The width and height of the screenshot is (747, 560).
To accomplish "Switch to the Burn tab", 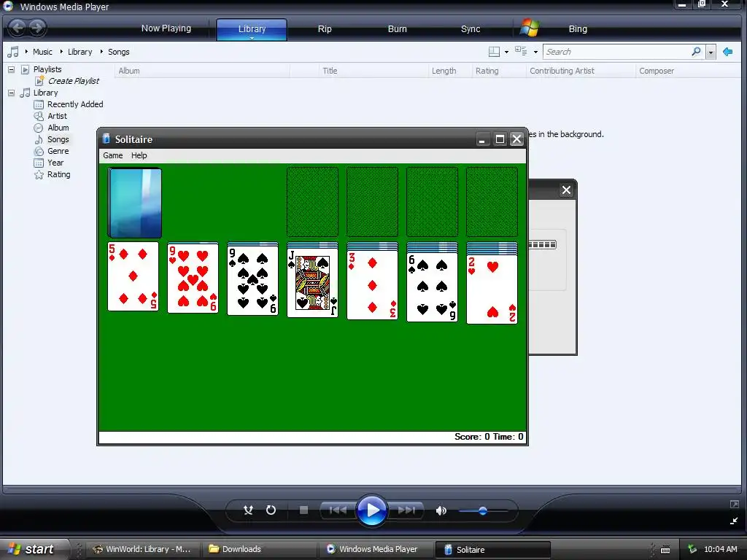I will tap(398, 28).
